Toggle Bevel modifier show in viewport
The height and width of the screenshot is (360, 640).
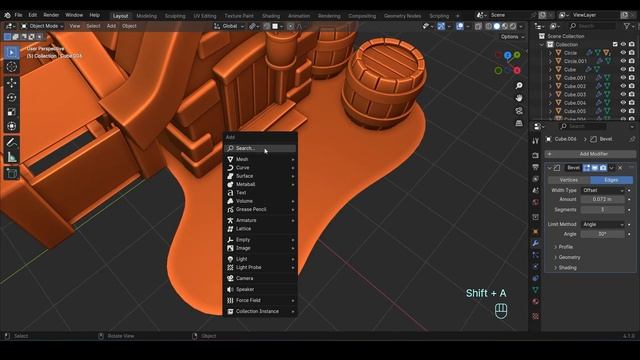tap(595, 168)
